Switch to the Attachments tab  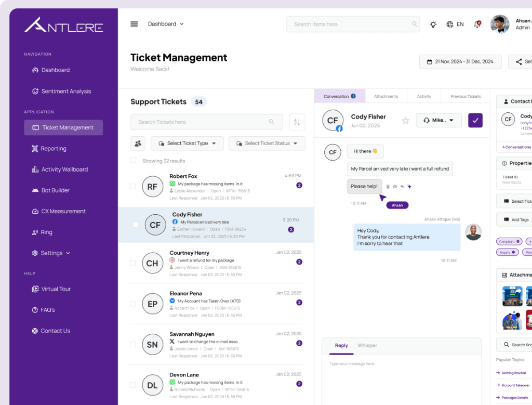(x=387, y=96)
